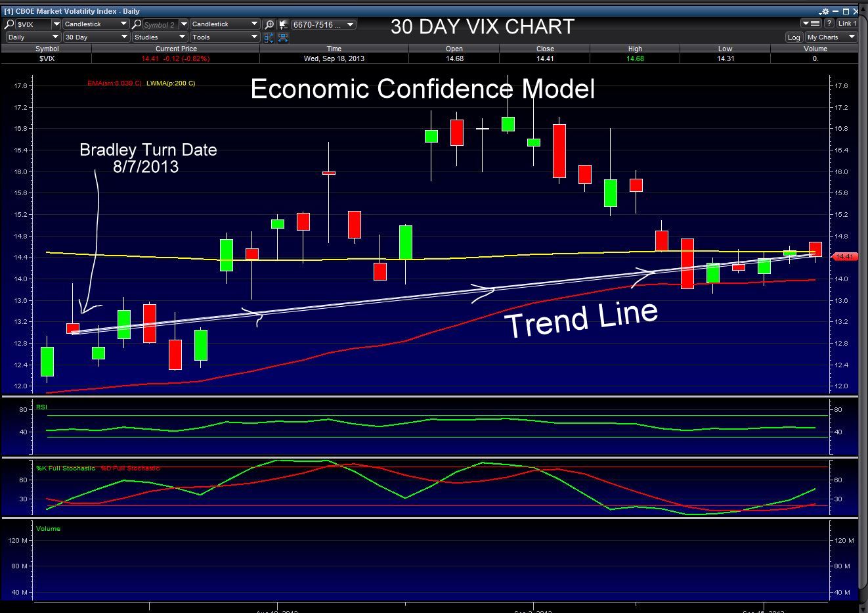868x613 pixels.
Task: Click the green 14.68 High value
Action: click(635, 58)
